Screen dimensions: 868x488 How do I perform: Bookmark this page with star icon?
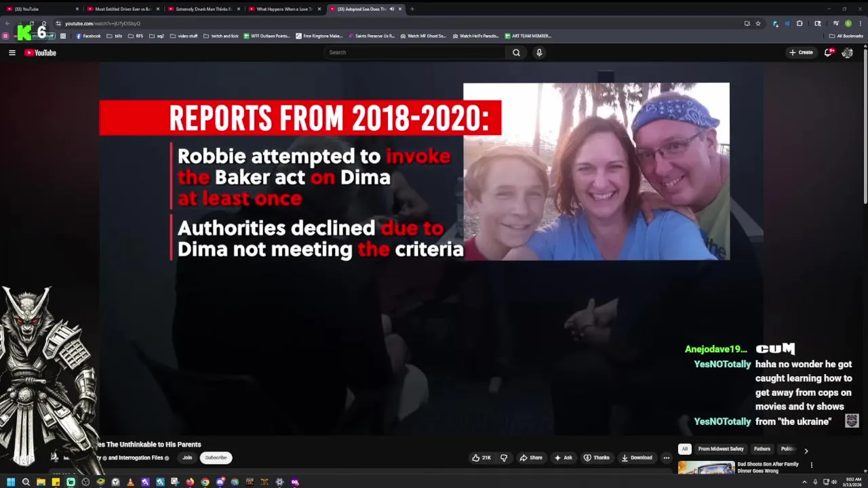758,23
